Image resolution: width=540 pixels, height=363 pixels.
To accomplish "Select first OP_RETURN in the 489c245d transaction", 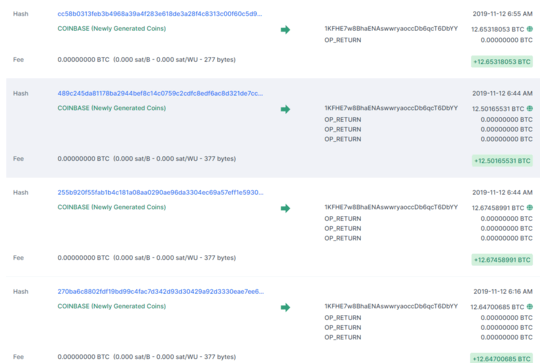I will (343, 120).
